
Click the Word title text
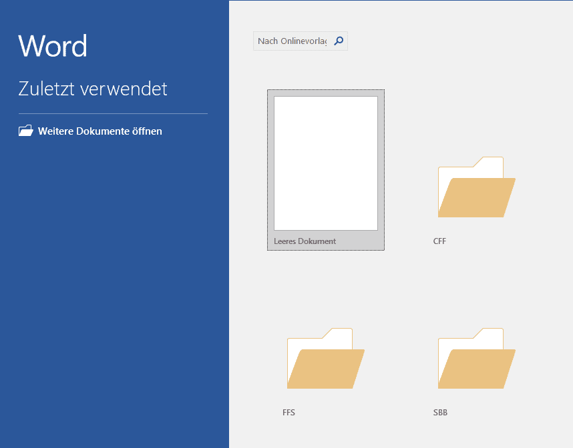tap(53, 46)
